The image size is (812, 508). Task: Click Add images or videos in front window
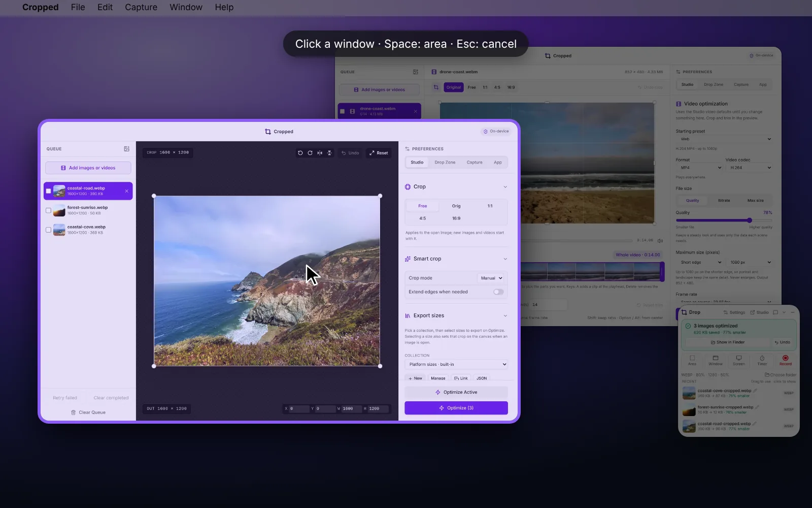click(x=88, y=168)
